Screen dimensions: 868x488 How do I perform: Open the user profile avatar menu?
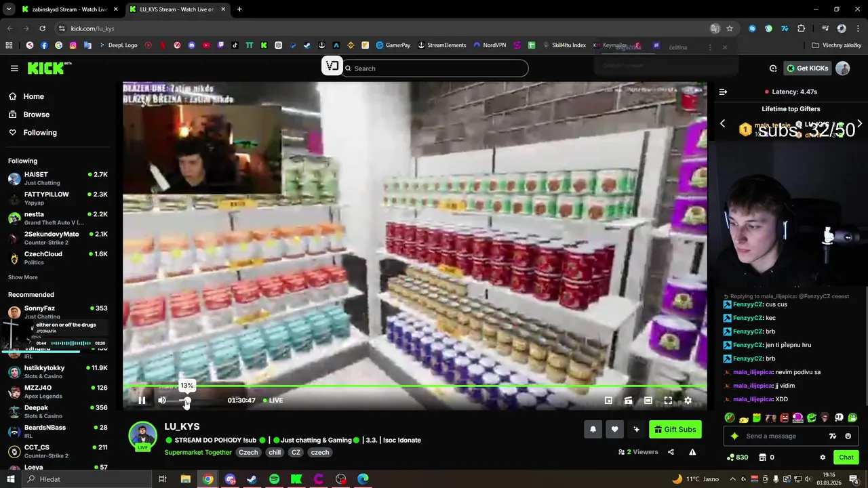(x=843, y=68)
